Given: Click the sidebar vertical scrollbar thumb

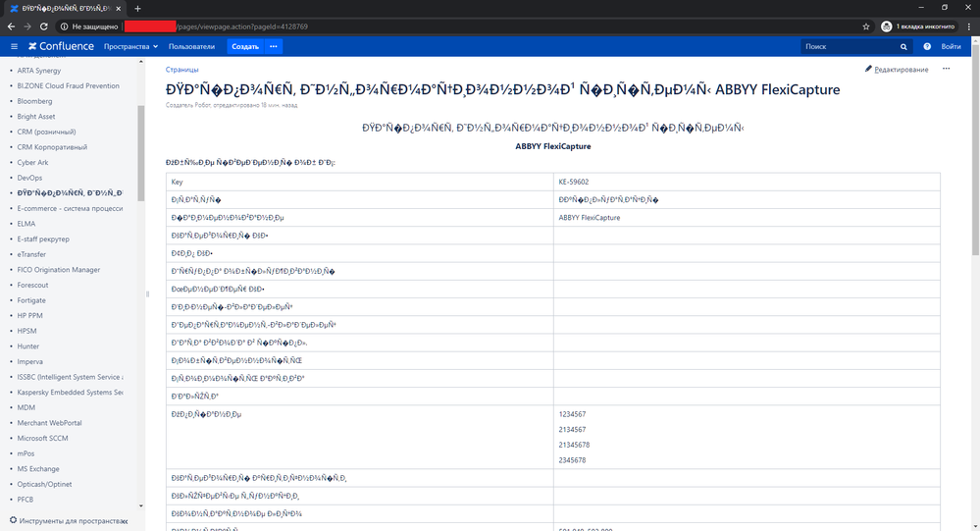Looking at the screenshot, I should click(x=140, y=153).
